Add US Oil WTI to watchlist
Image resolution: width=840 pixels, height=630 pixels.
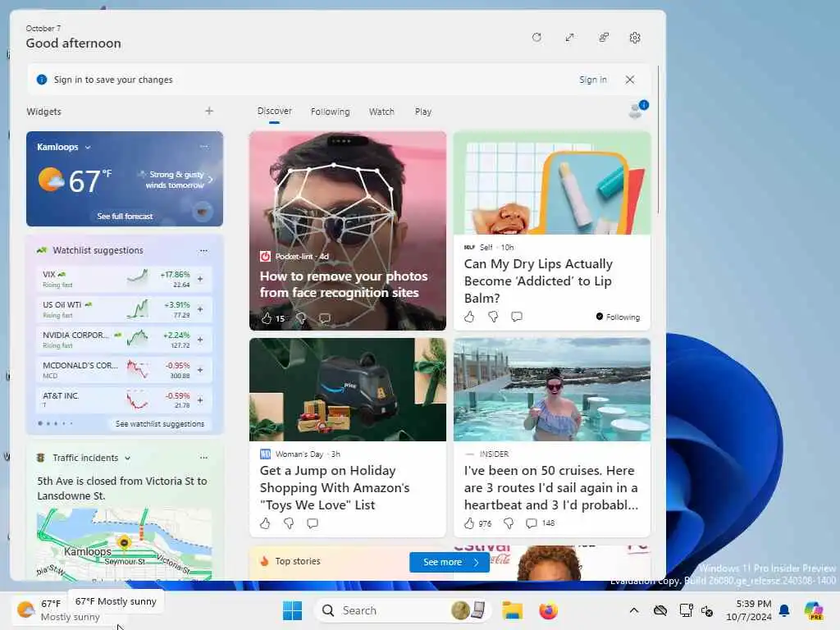[x=200, y=309]
